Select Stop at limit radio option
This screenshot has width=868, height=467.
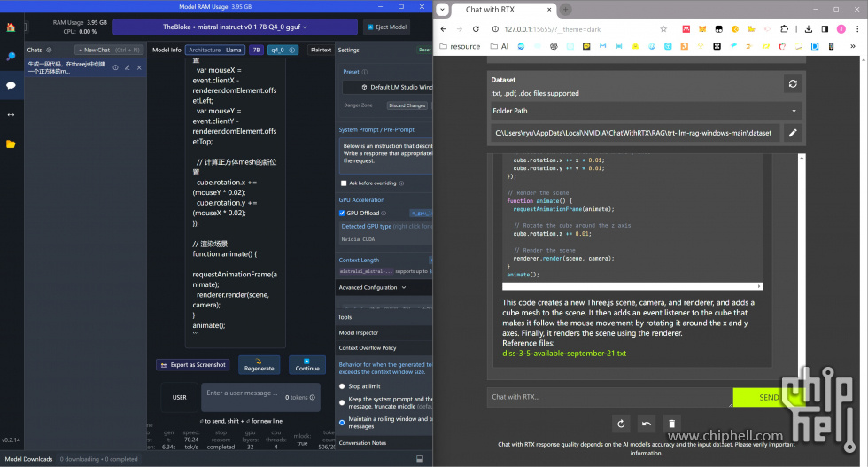tap(342, 386)
